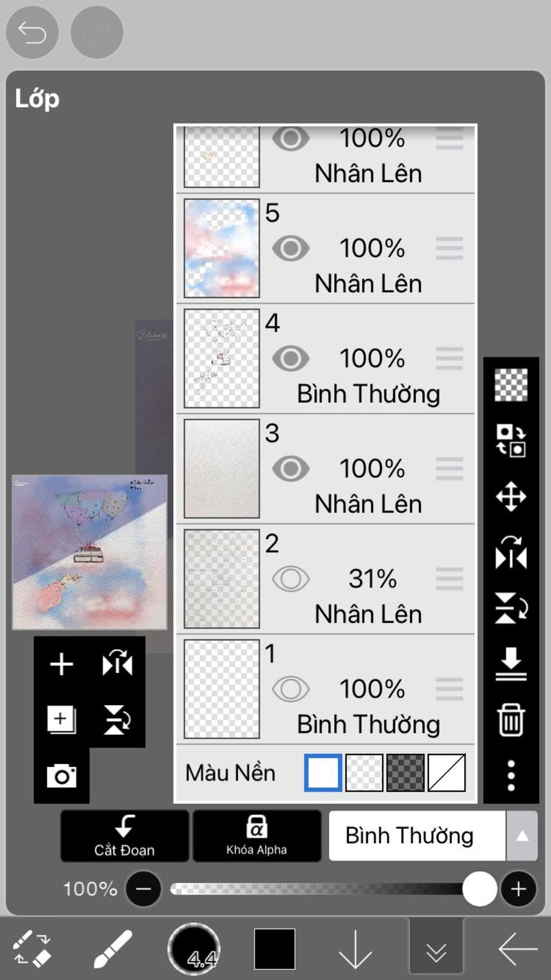This screenshot has width=551, height=980.
Task: Open camera to import photo layer
Action: [x=61, y=775]
